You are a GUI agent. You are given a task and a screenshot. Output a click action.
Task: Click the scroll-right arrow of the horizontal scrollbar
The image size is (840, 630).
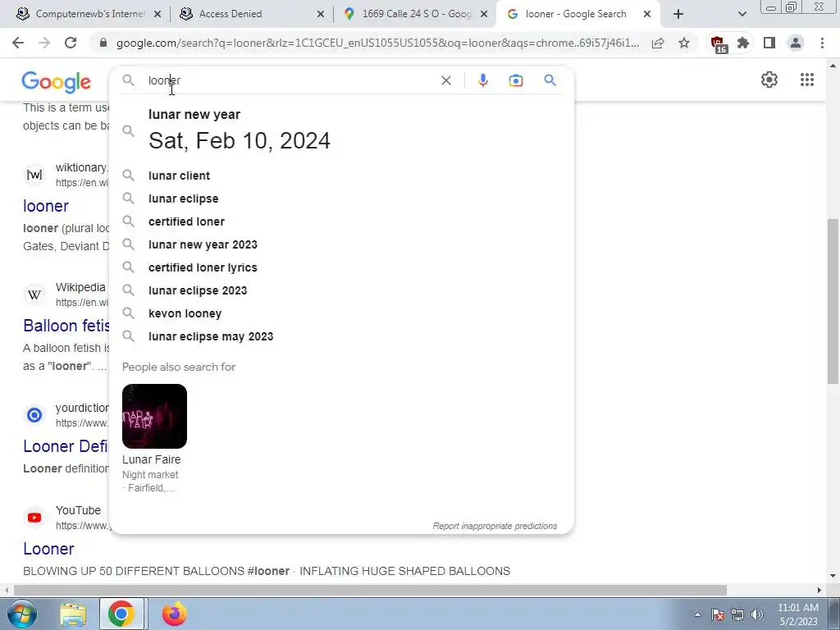pos(819,591)
